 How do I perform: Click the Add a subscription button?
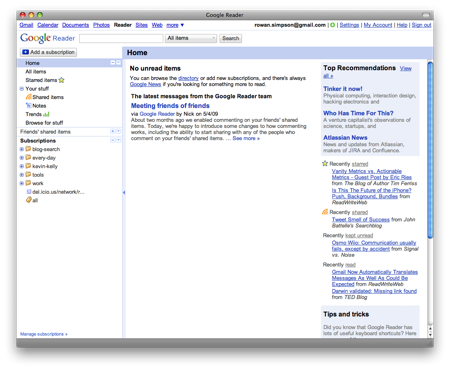[48, 52]
